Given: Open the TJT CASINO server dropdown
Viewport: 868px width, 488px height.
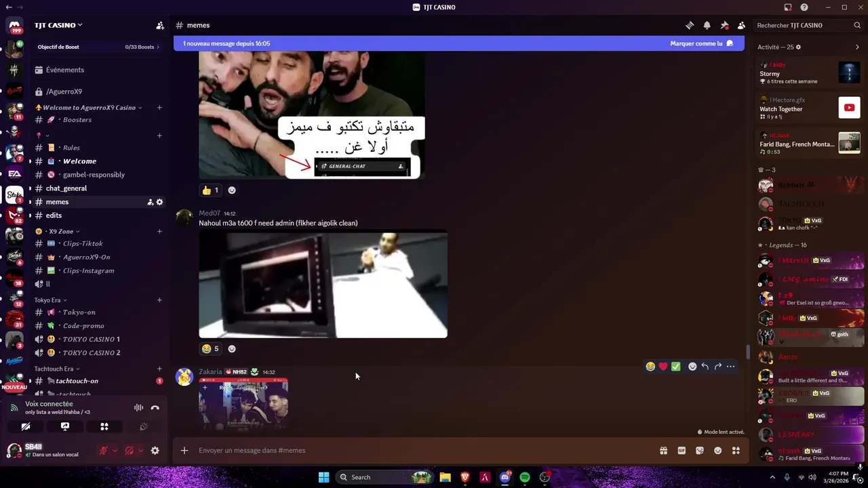Looking at the screenshot, I should click(58, 25).
